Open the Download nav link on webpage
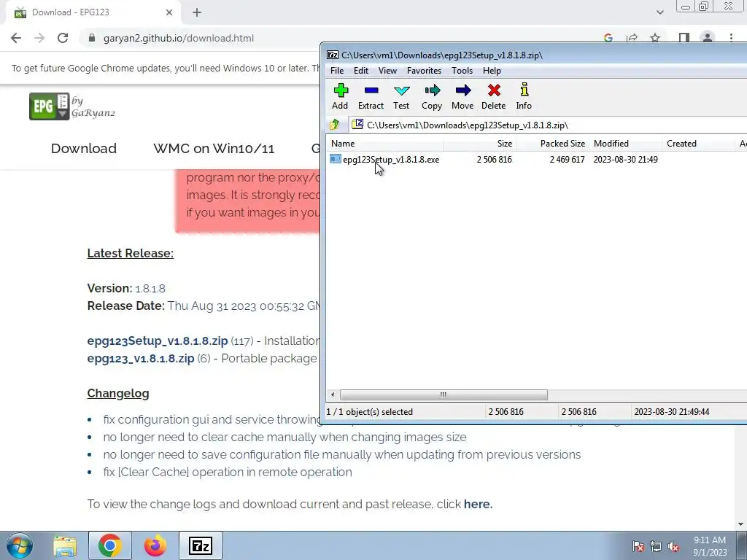Viewport: 747px width, 560px height. tap(84, 149)
